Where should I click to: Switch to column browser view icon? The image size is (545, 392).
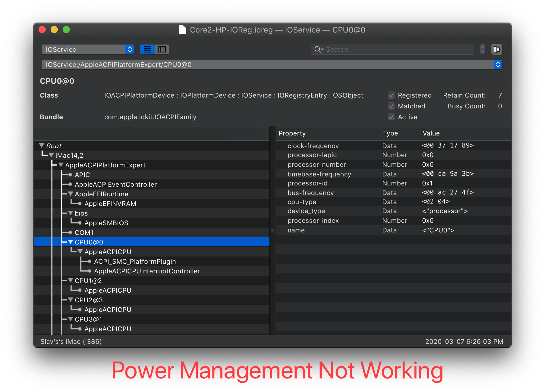[162, 49]
